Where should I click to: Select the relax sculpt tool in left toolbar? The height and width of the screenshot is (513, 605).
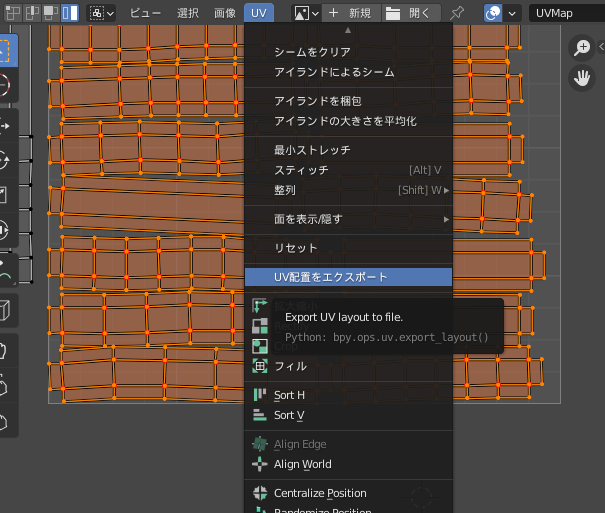[x=7, y=386]
